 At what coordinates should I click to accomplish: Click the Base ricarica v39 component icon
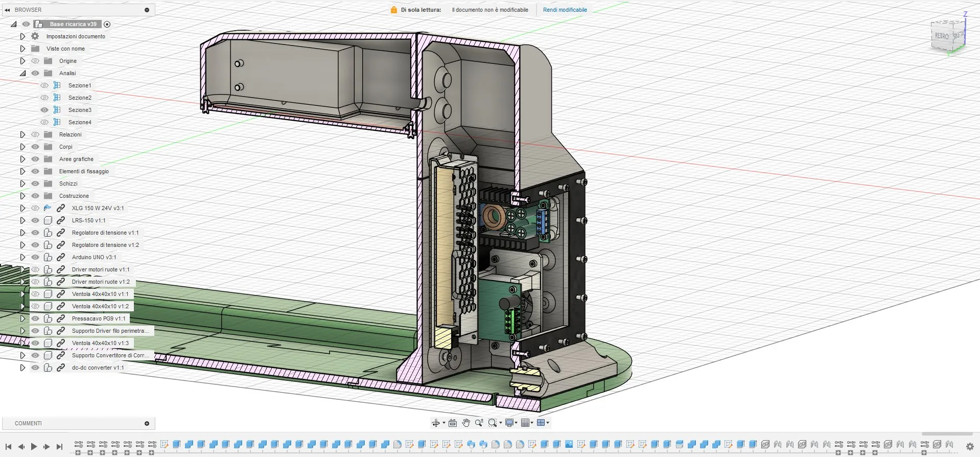click(39, 24)
